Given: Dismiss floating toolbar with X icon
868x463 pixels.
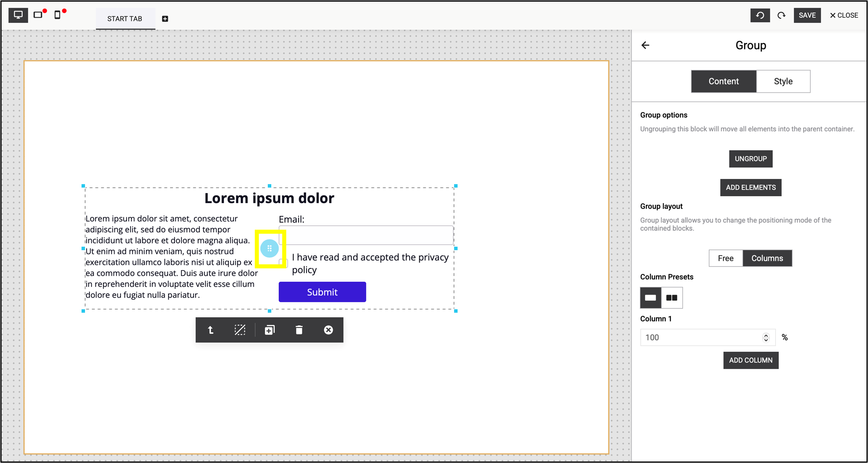Looking at the screenshot, I should pos(328,330).
